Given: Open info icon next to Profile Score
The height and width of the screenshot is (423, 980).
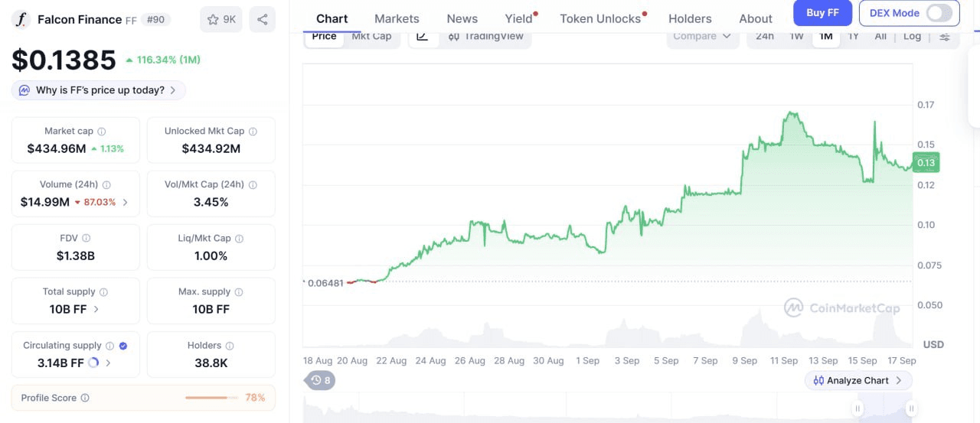Looking at the screenshot, I should tap(85, 398).
